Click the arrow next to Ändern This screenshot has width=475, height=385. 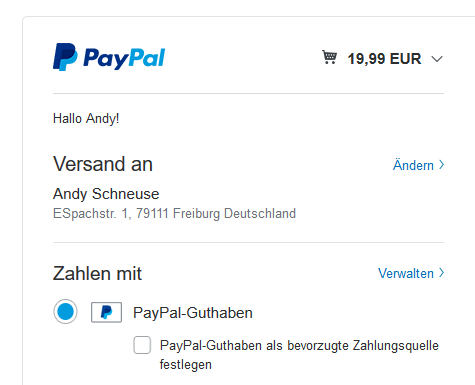(441, 165)
